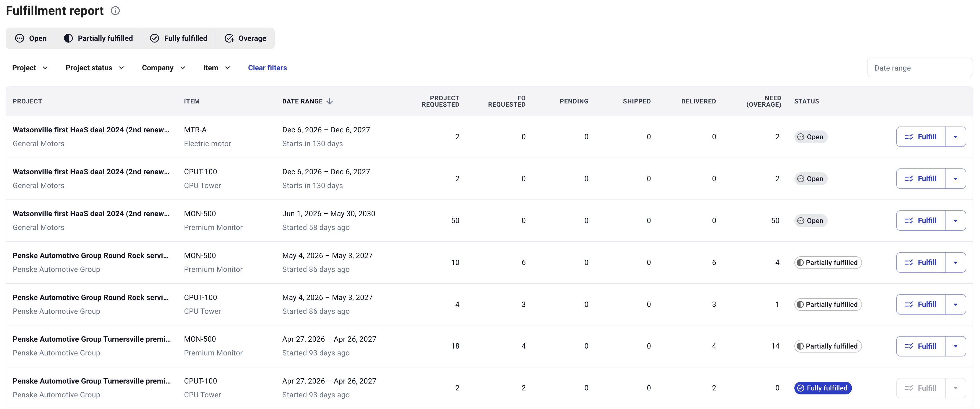The image size is (980, 409).
Task: Click the info icon beside Fulfillment report
Action: pos(115,11)
